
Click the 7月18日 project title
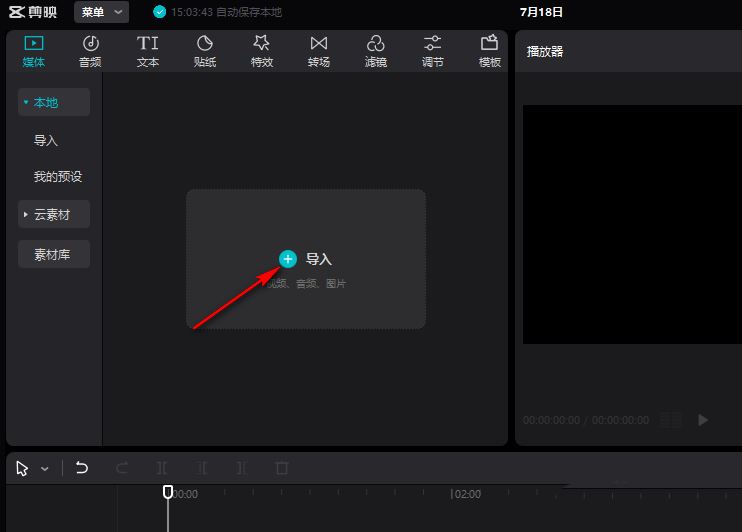click(541, 12)
